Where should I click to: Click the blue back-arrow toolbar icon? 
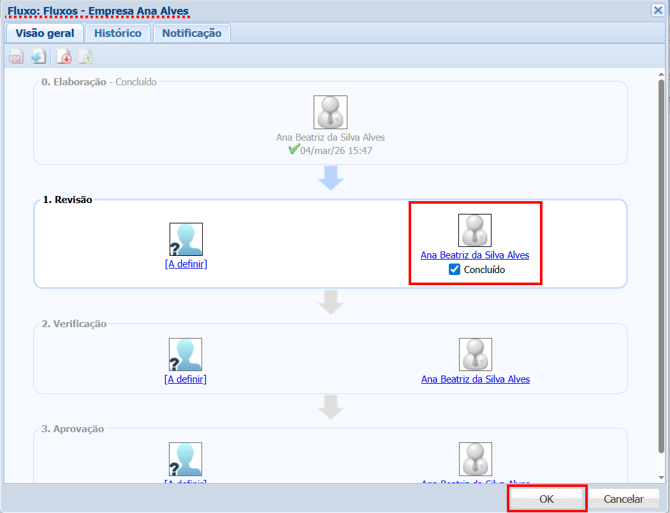[x=38, y=58]
